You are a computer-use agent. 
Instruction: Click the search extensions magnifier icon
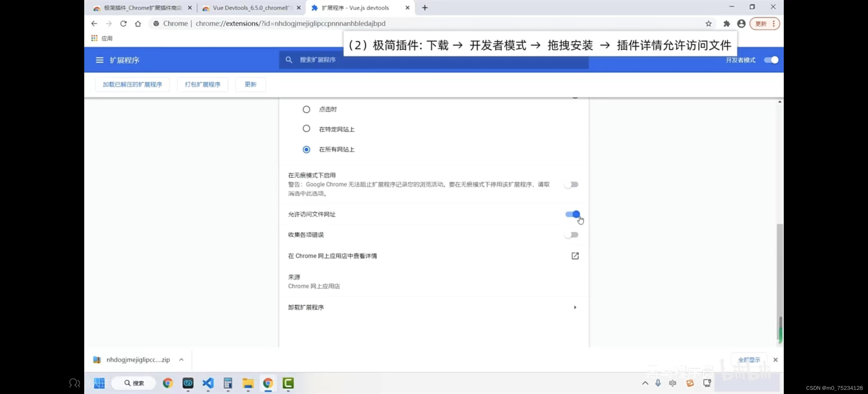(x=289, y=60)
